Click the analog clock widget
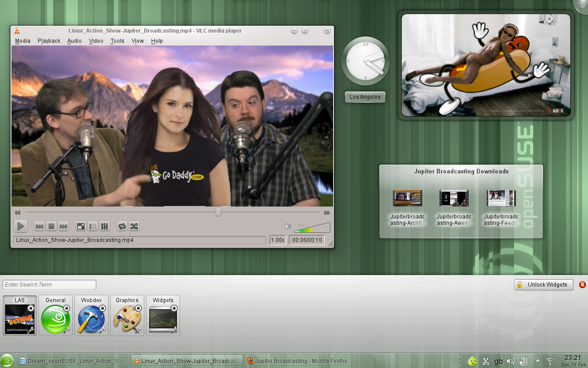588x368 pixels. [366, 61]
